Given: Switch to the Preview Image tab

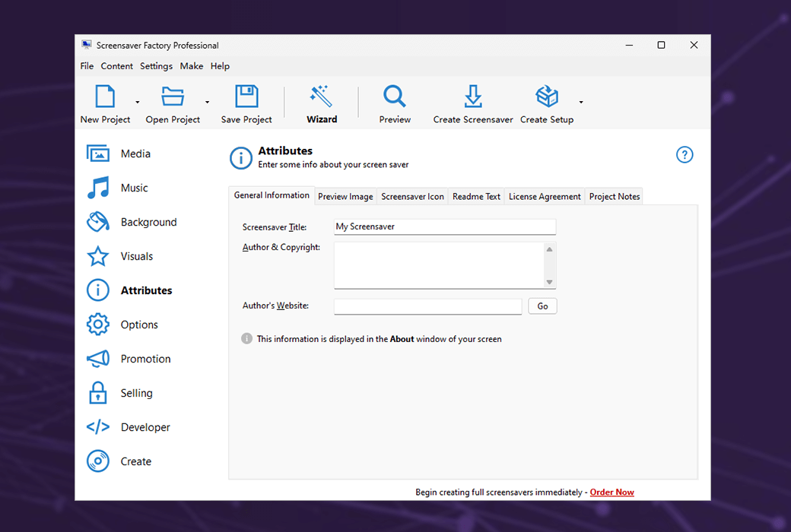Looking at the screenshot, I should (345, 197).
